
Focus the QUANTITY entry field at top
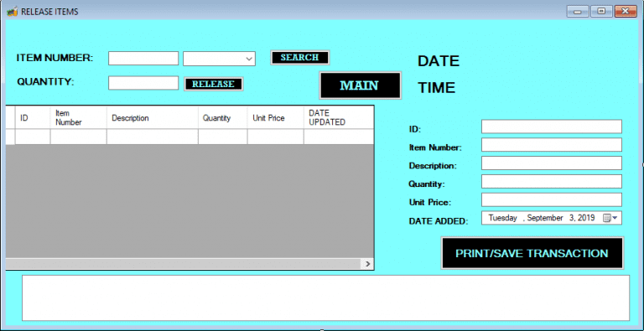[143, 83]
